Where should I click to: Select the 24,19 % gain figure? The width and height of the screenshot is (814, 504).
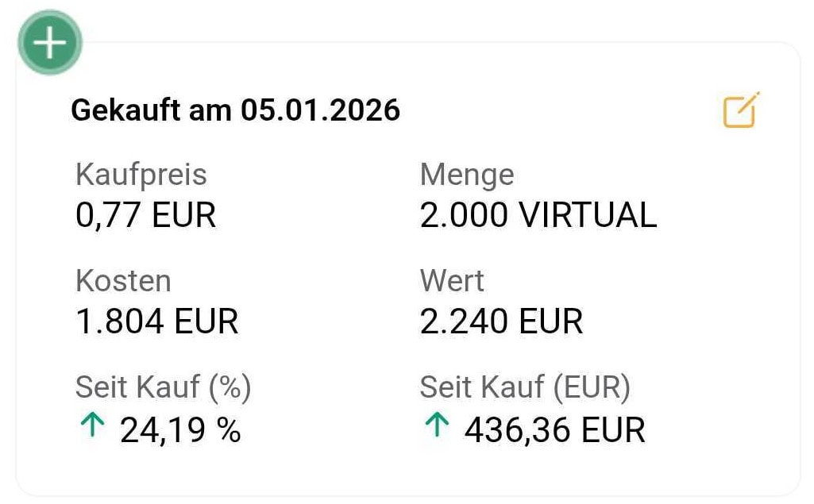(x=180, y=429)
